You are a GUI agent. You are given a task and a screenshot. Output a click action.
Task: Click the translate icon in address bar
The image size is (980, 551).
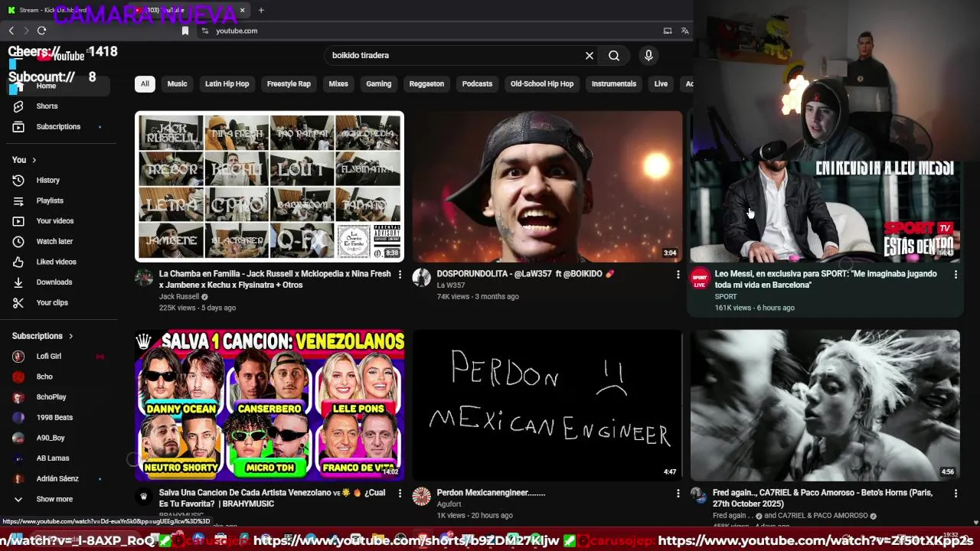point(684,31)
